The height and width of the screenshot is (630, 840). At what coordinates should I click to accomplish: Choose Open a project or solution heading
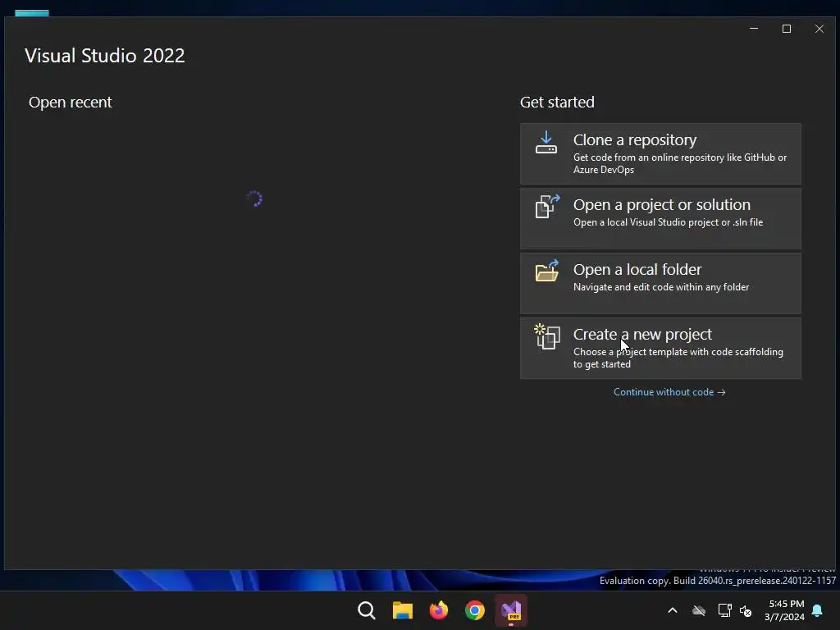662,204
